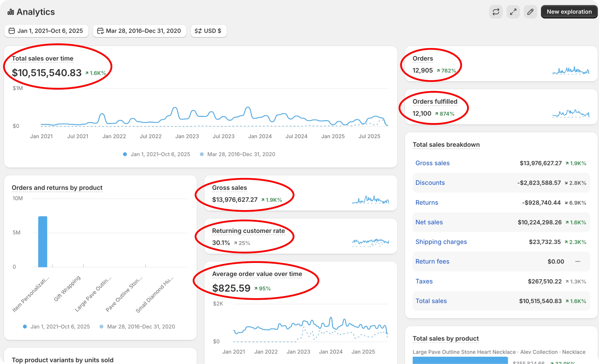Viewport: 599px width, 364px height.
Task: Open the Returns link in breakdown
Action: [427, 202]
